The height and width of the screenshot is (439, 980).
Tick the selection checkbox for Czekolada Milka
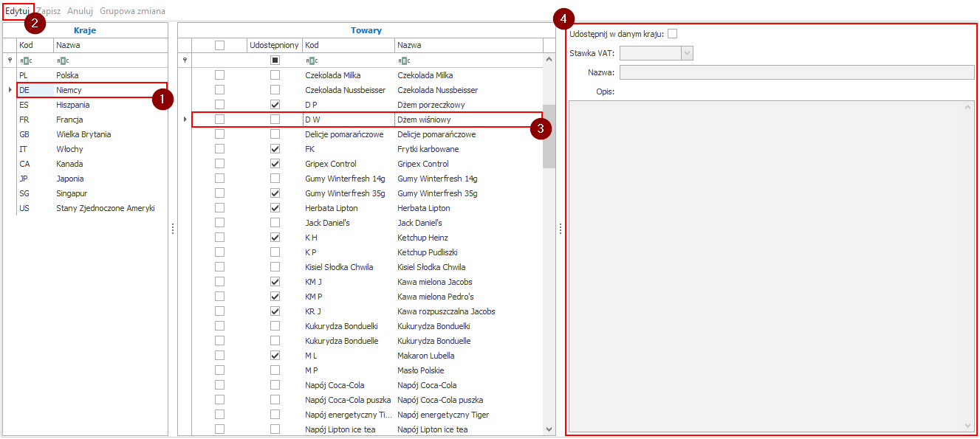[x=219, y=75]
